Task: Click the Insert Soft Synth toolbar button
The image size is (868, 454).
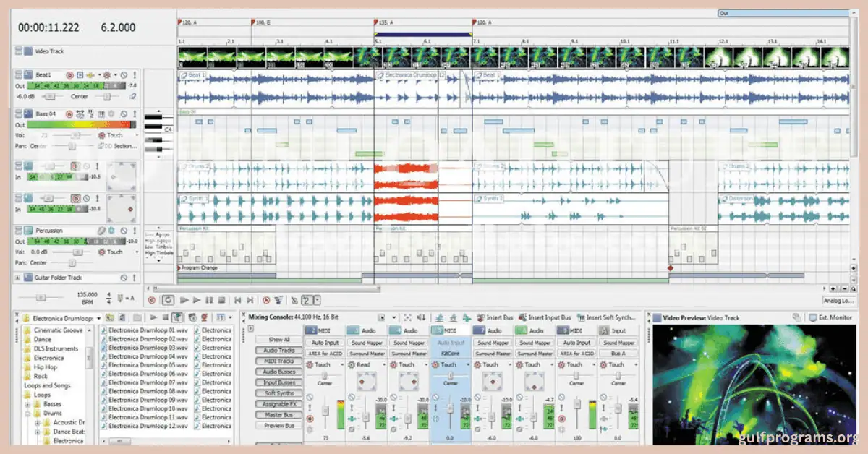Action: [x=606, y=317]
